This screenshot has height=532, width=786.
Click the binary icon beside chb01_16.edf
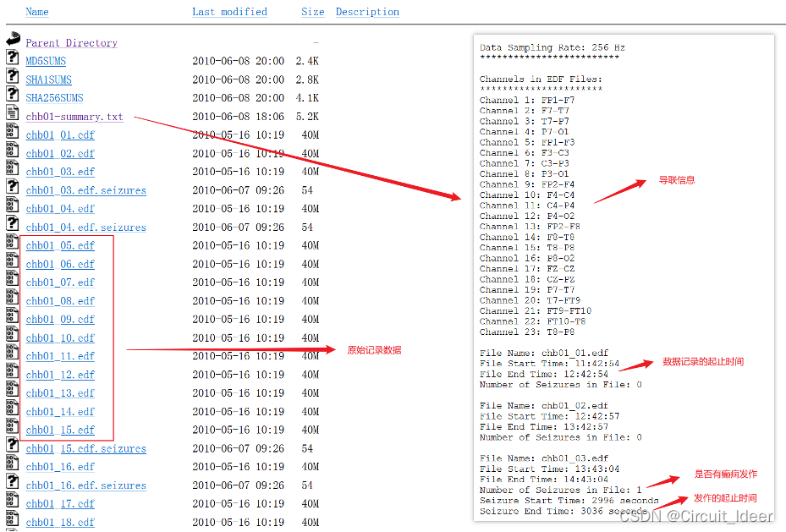[x=13, y=463]
